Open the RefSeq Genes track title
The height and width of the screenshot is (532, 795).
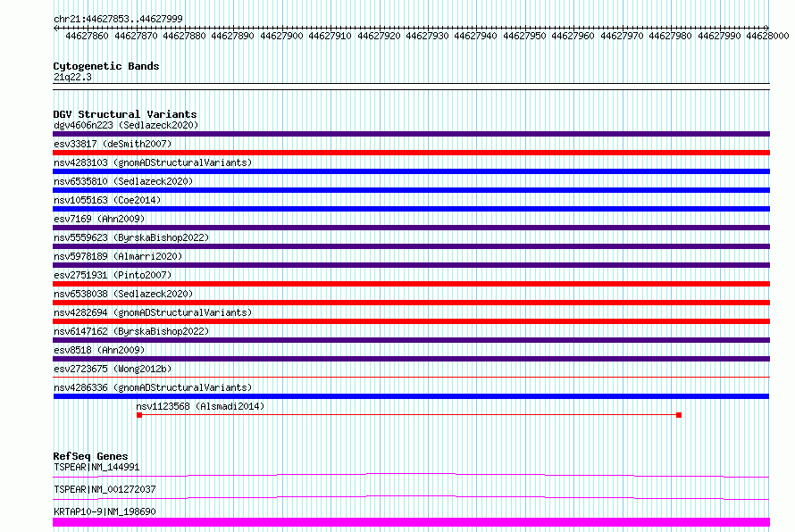[90, 456]
